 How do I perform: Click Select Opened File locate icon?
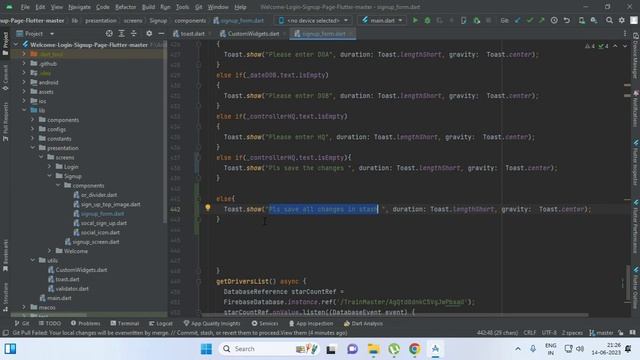point(109,33)
